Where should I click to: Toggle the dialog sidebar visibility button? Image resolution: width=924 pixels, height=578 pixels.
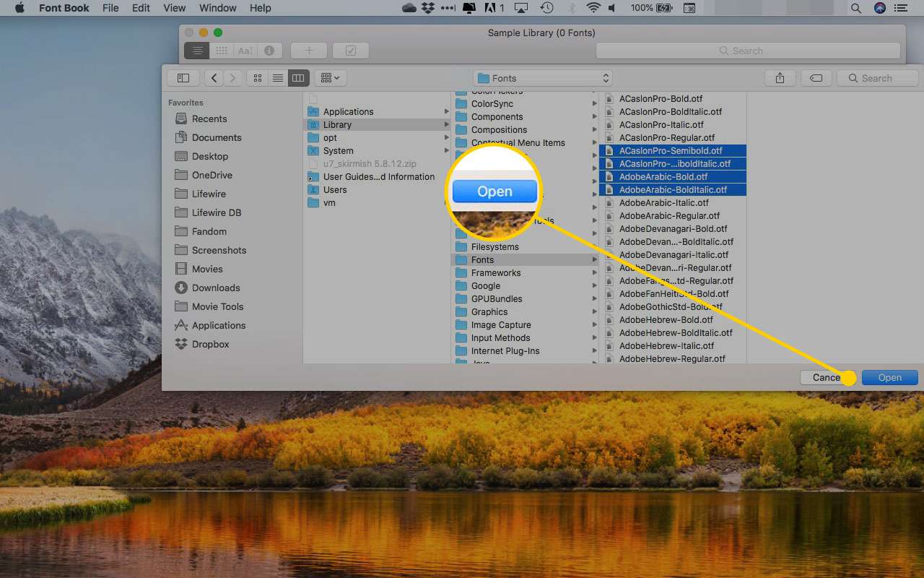tap(183, 78)
